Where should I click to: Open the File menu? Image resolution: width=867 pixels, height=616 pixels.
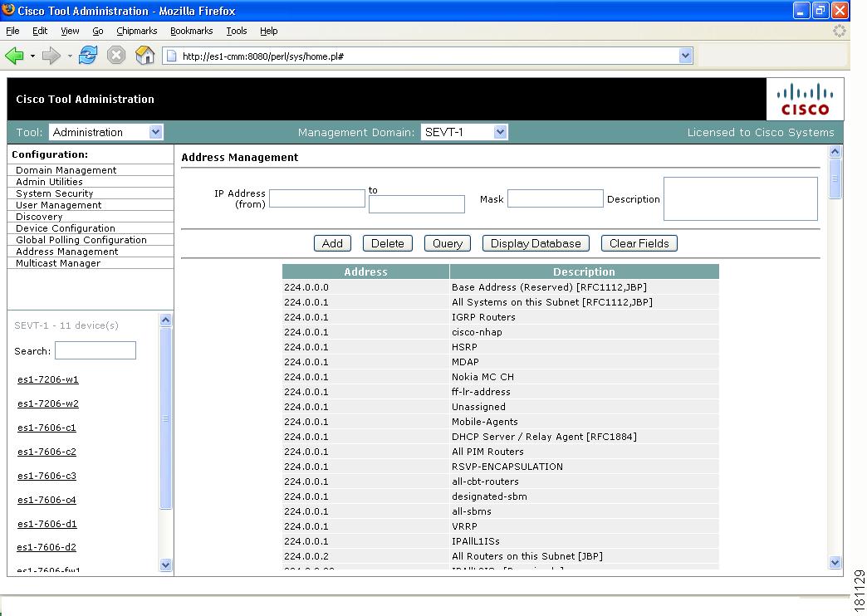[12, 31]
